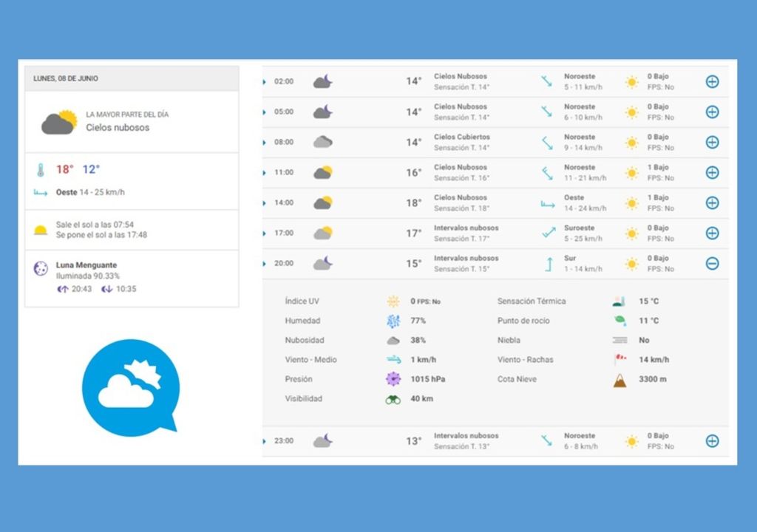Click the Humedad droplets icon
Viewport: 757px width, 532px height.
coord(393,321)
